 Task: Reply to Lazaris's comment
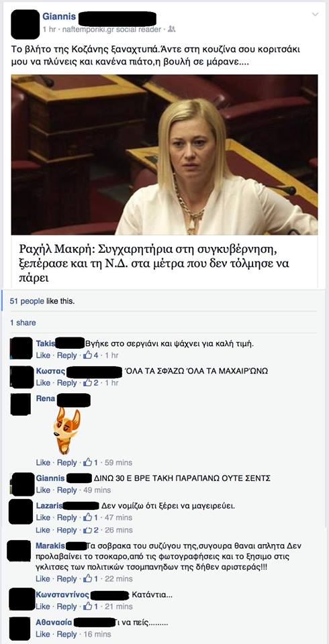[x=66, y=517]
